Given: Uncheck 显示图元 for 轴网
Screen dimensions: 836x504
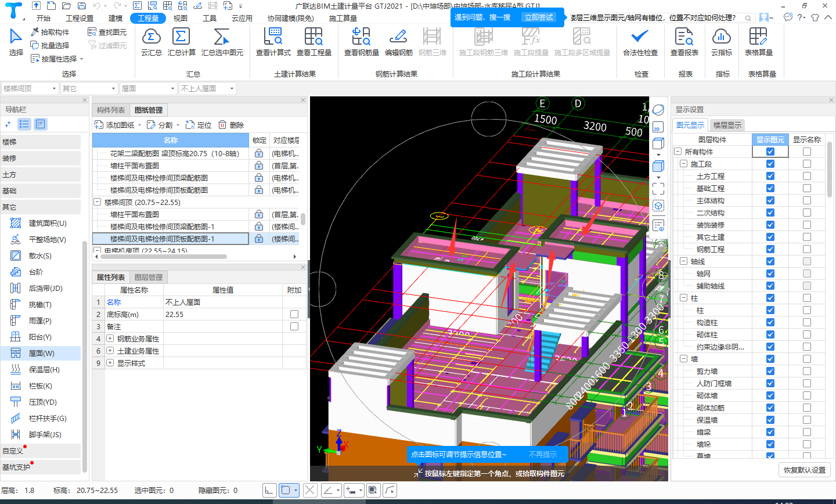Looking at the screenshot, I should pos(770,273).
